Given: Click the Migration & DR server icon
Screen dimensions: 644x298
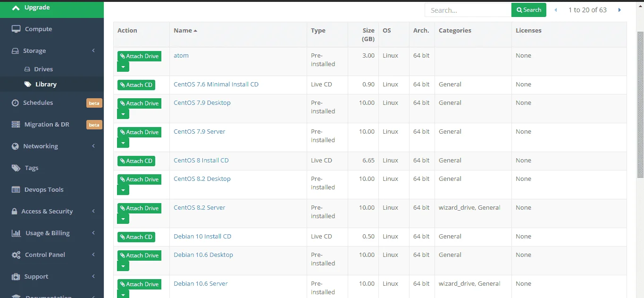Looking at the screenshot, I should tap(16, 124).
